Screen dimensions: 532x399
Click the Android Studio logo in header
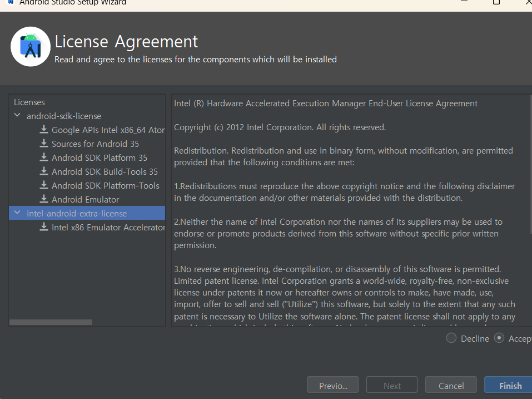pos(31,47)
